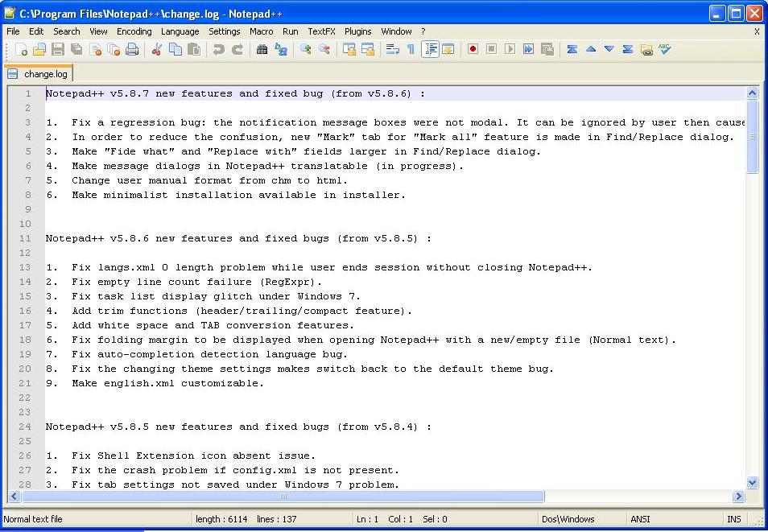Viewport: 768px width, 532px height.
Task: Click the Print toolbar icon
Action: point(131,49)
